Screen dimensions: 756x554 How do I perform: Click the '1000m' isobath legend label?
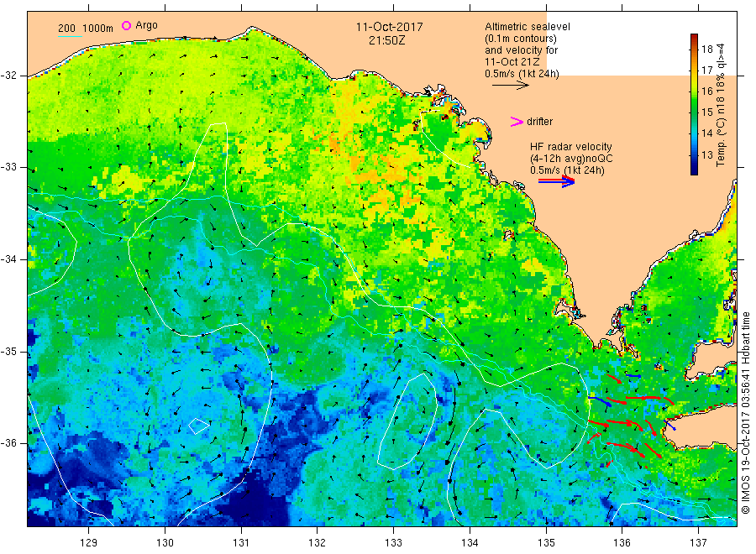coord(97,29)
